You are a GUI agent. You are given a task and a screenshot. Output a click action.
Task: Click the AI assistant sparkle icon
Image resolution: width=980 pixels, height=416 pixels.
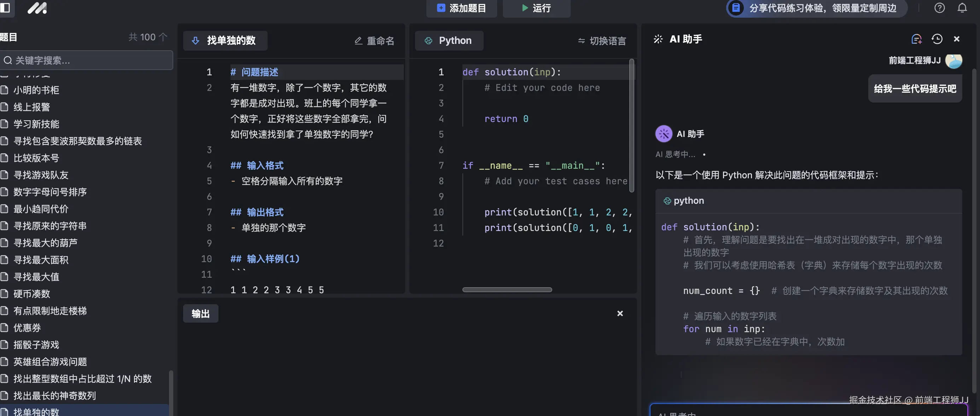(658, 39)
